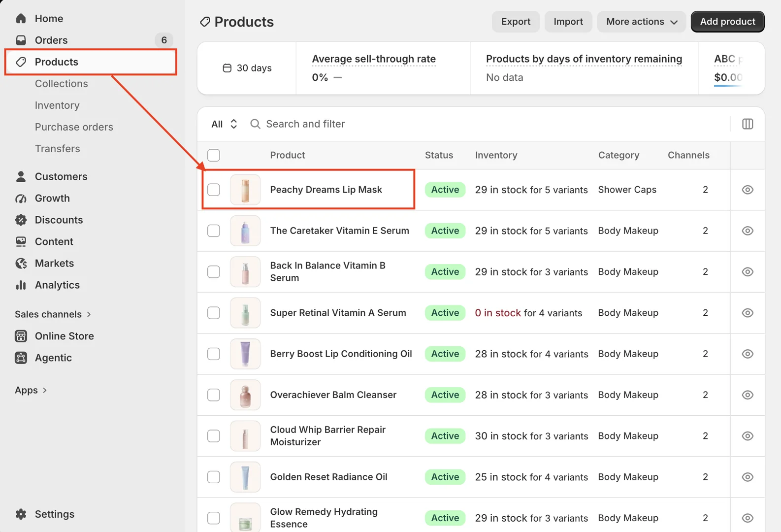Select Golden Reset Radiance Oil checkbox
The image size is (781, 532).
point(214,477)
